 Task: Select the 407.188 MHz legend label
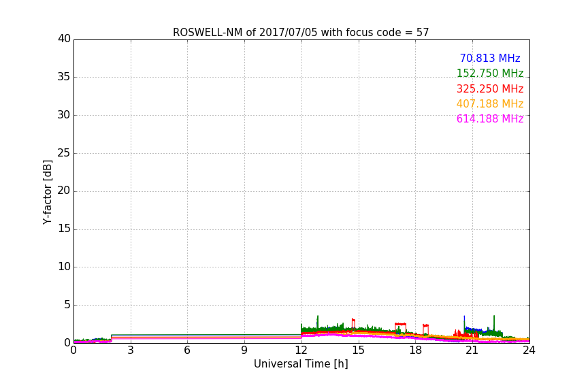tap(490, 104)
